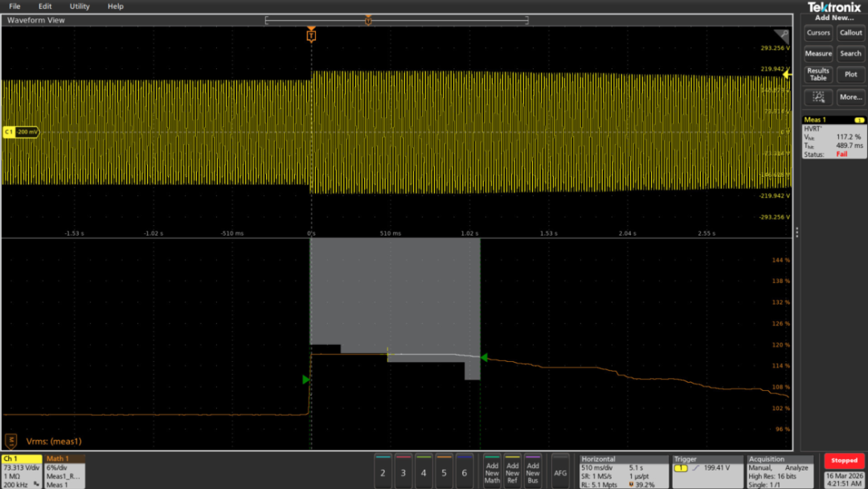Click the Search button
Viewport: 868px width, 489px height.
click(851, 54)
